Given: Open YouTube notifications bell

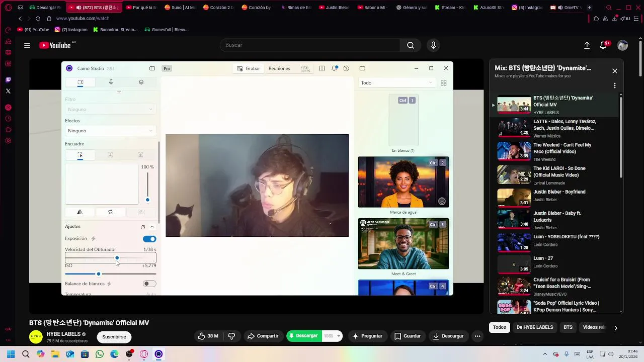Looking at the screenshot, I should 604,45.
